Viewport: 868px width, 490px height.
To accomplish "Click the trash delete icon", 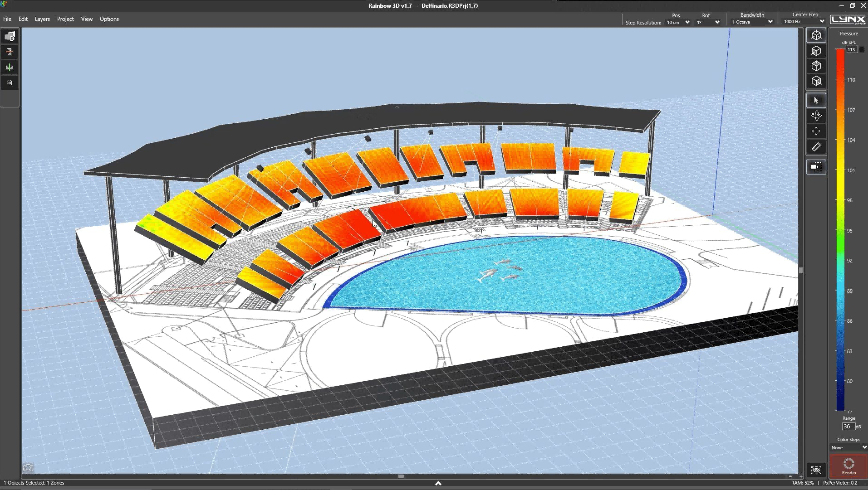I will coord(10,82).
